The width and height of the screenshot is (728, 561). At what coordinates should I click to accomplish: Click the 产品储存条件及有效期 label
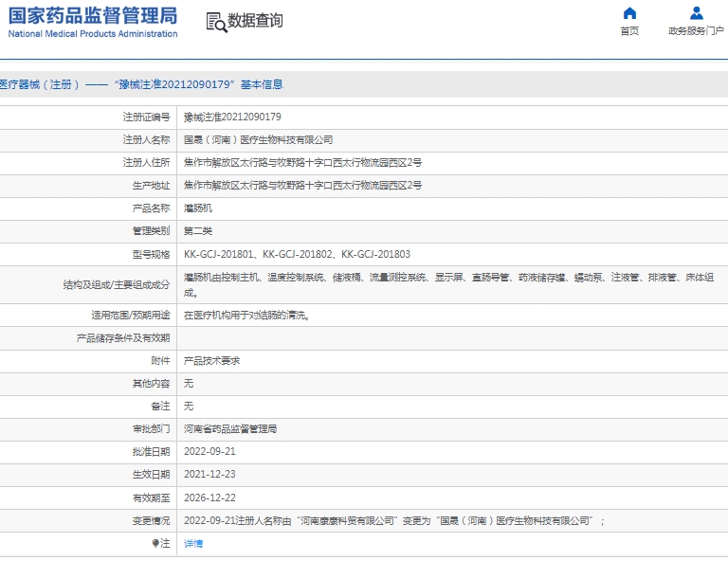(x=123, y=337)
